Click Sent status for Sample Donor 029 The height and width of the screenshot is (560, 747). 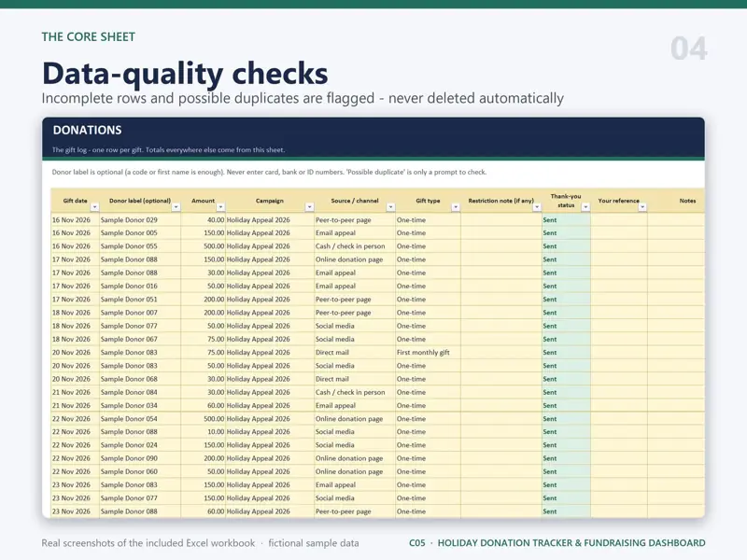click(x=566, y=220)
